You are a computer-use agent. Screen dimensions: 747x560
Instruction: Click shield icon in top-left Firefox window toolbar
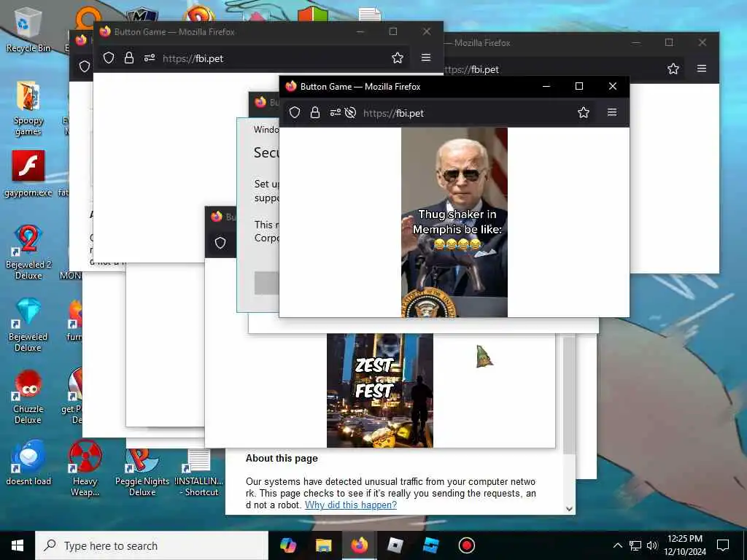click(109, 58)
